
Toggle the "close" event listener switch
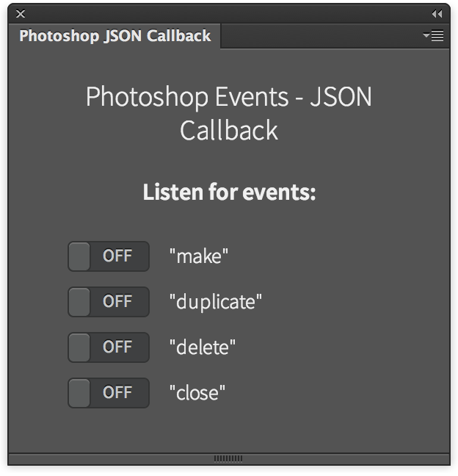[109, 393]
